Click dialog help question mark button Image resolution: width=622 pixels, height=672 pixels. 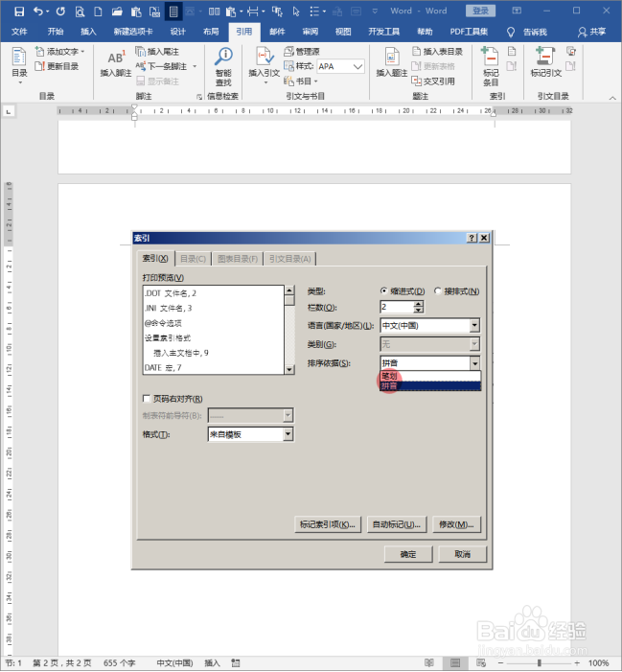pyautogui.click(x=472, y=238)
